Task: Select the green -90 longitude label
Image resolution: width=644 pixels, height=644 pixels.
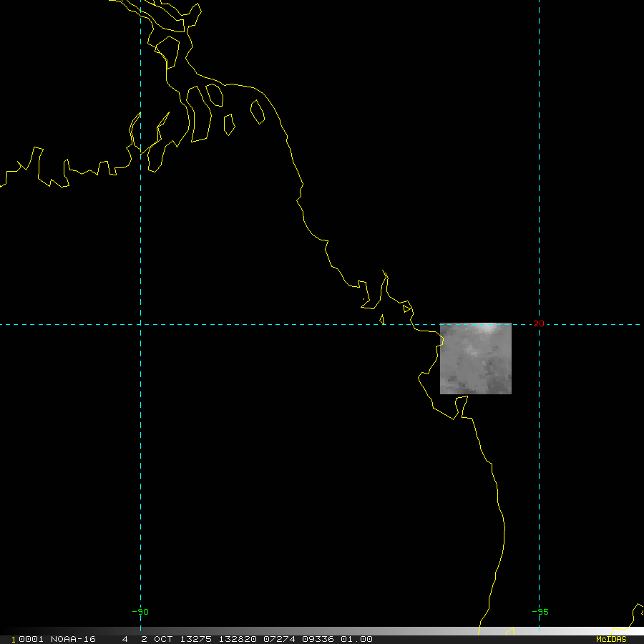Action: 140,612
